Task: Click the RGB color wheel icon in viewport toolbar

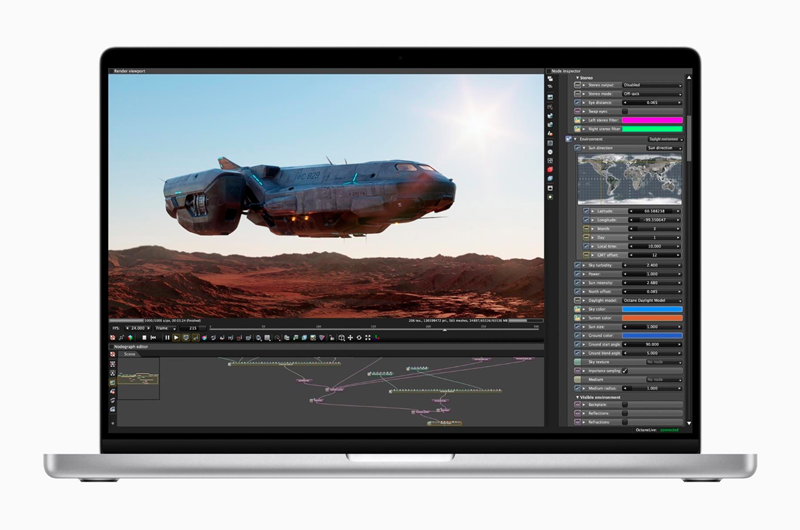Action: pos(130,338)
